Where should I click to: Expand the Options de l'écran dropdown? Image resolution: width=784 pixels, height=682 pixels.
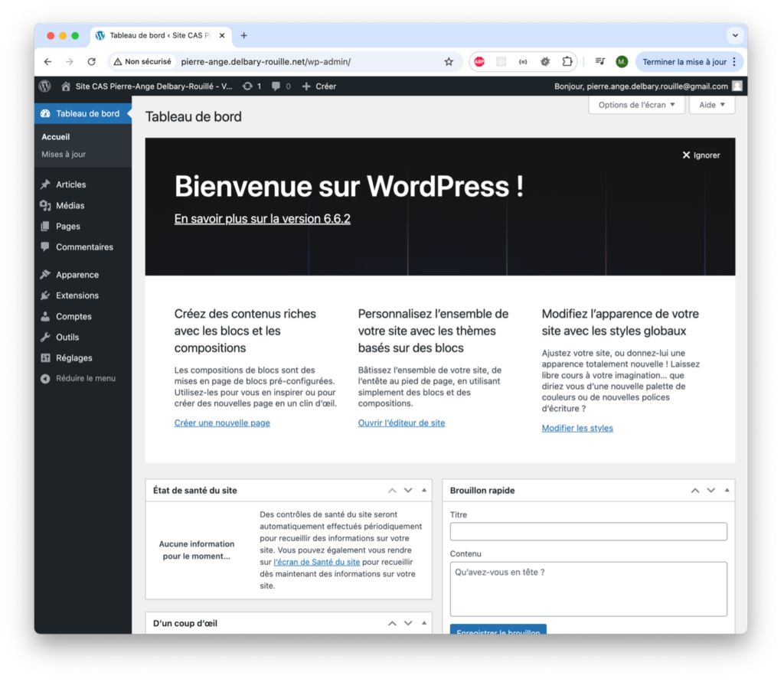[x=636, y=105]
